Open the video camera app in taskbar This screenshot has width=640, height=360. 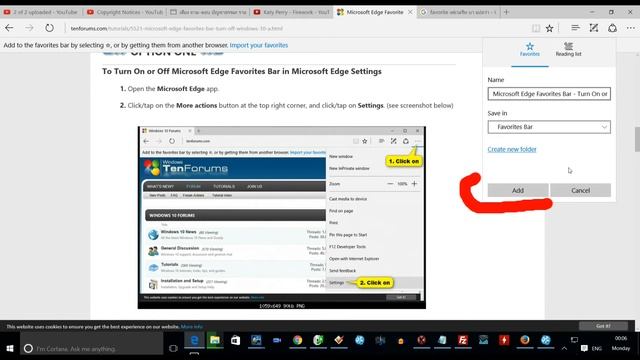[x=277, y=340]
